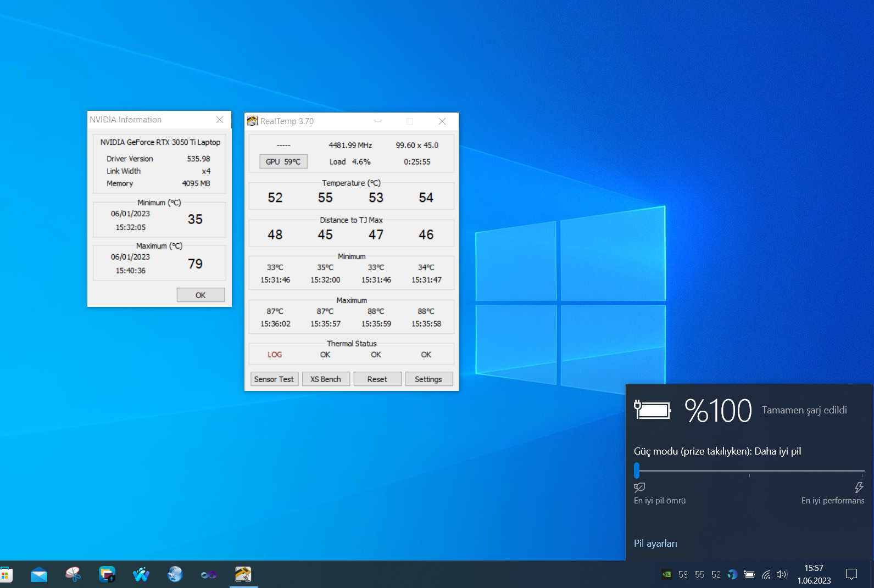Click the large battery icon in the flyout
The height and width of the screenshot is (588, 874).
tap(653, 410)
